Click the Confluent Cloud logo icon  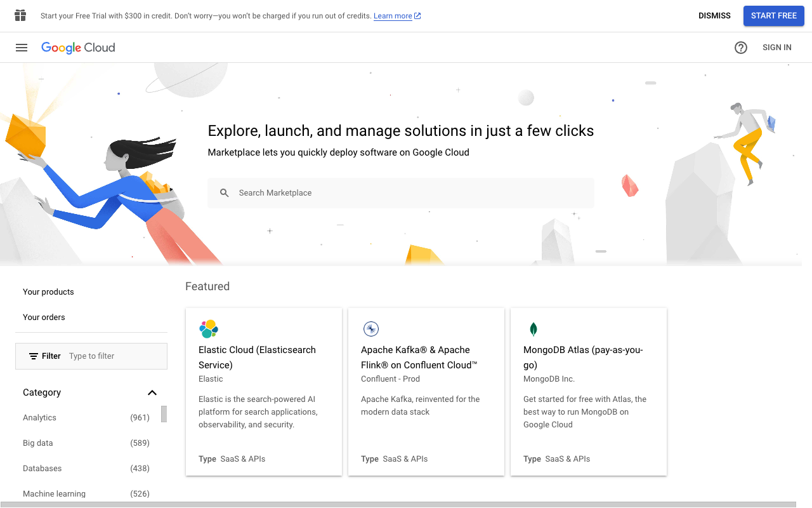pos(370,329)
